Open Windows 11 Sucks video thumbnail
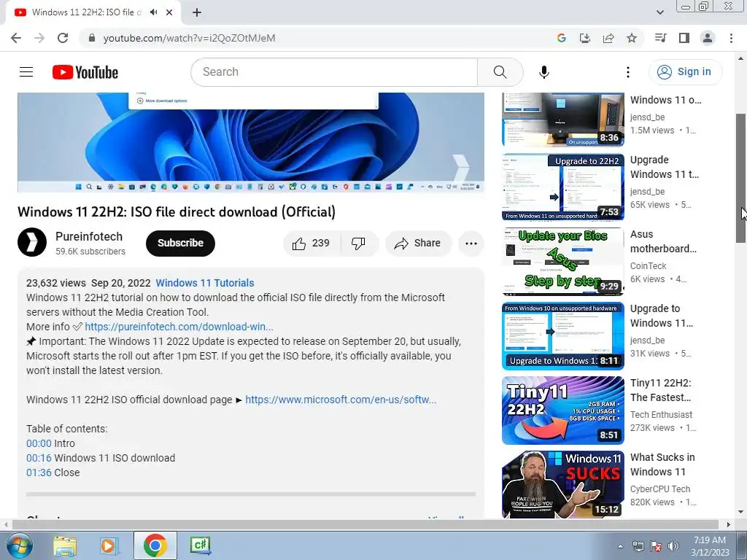Viewport: 747px width, 560px height. 563,485
